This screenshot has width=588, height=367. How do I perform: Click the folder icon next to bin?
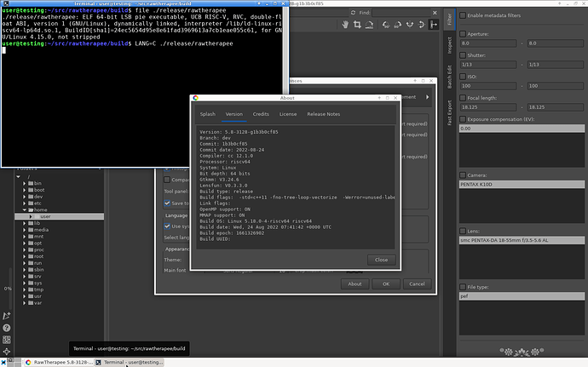(31, 183)
